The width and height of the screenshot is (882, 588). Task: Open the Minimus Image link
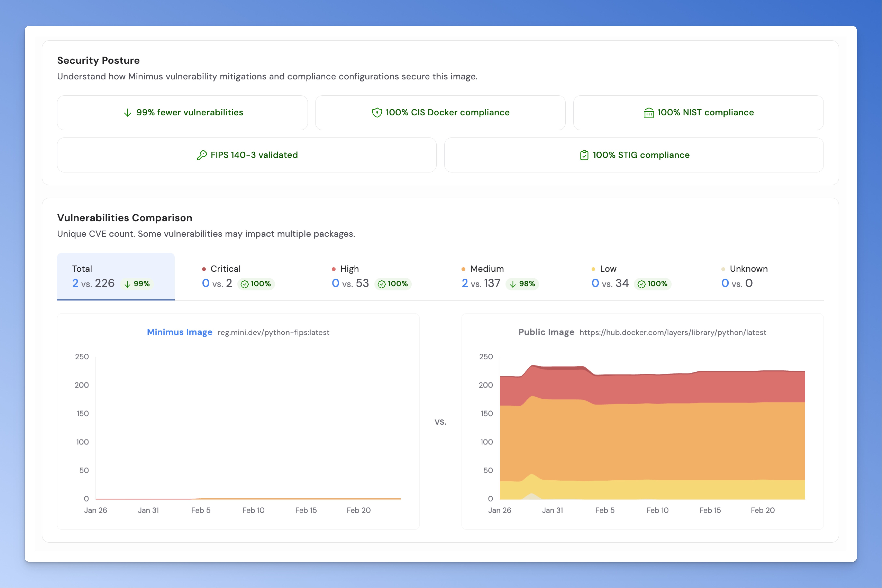click(x=179, y=332)
